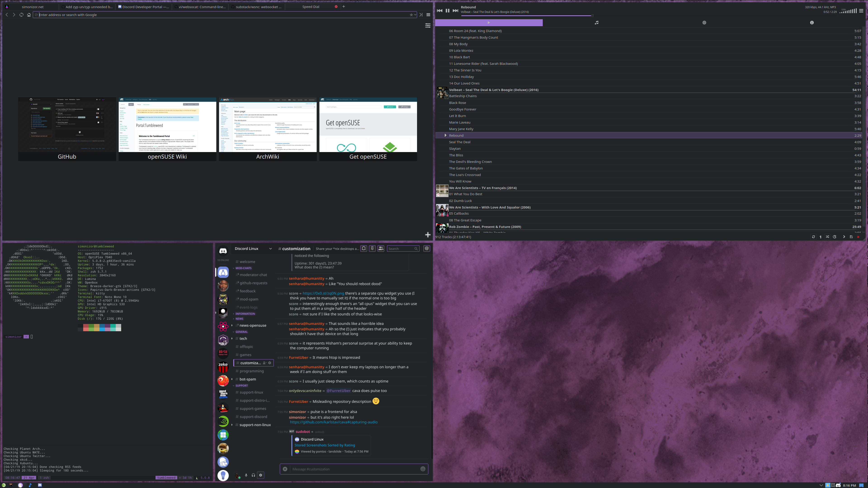Attach file with plus in message box
This screenshot has height=488, width=868.
pos(285,469)
